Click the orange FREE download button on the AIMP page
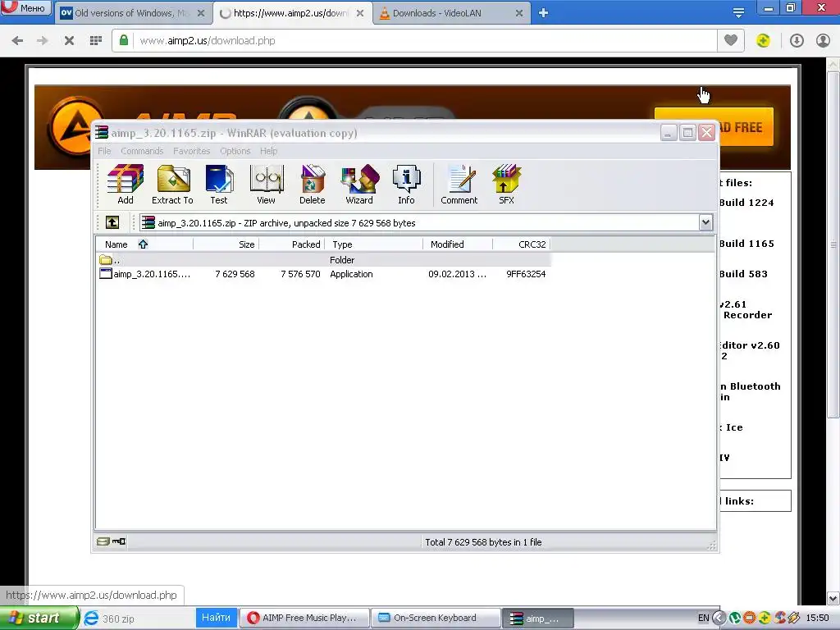Screen dimensions: 840x630 pos(746,127)
